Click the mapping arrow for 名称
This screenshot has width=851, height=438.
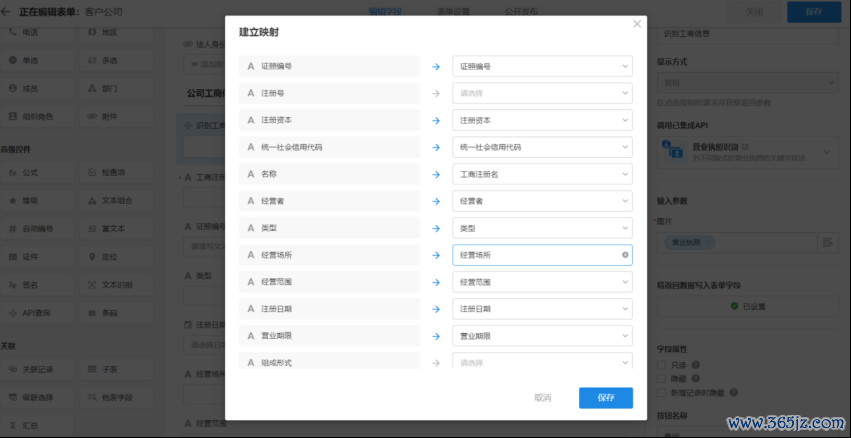point(436,174)
